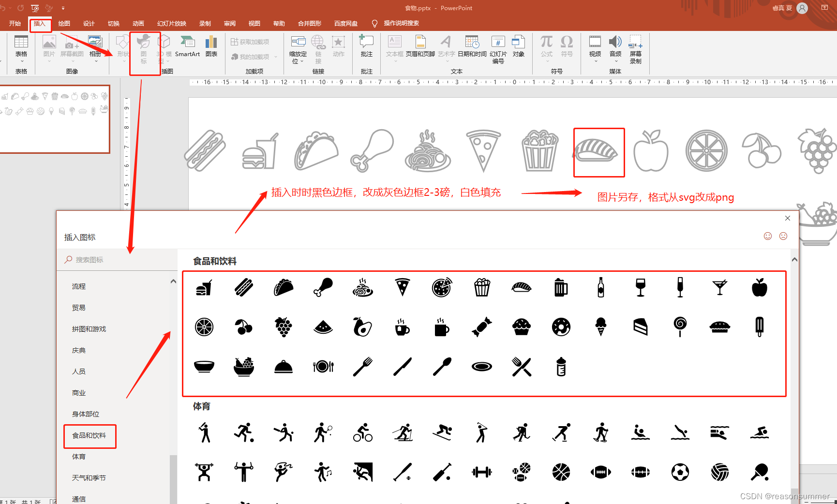The image size is (837, 504).
Task: Choose the 拼图和游戏 category
Action: pyautogui.click(x=89, y=329)
